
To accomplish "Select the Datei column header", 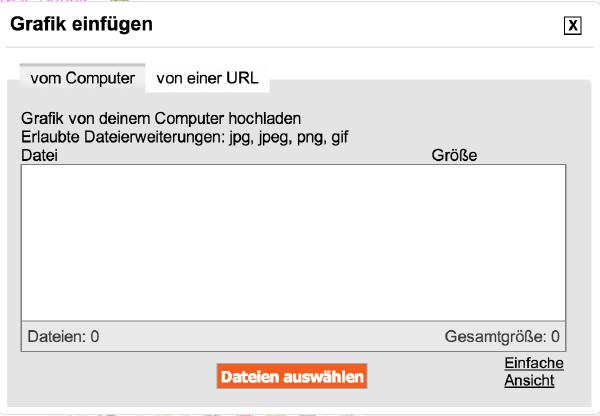I will 39,155.
